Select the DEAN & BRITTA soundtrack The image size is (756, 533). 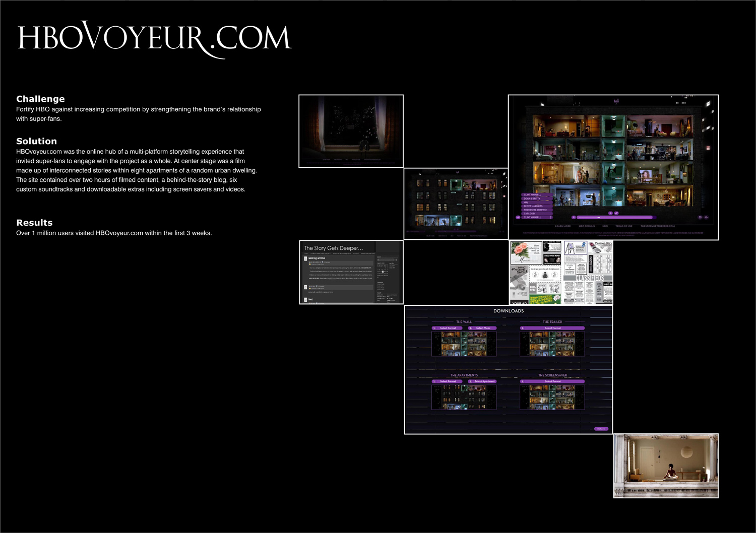pyautogui.click(x=537, y=198)
